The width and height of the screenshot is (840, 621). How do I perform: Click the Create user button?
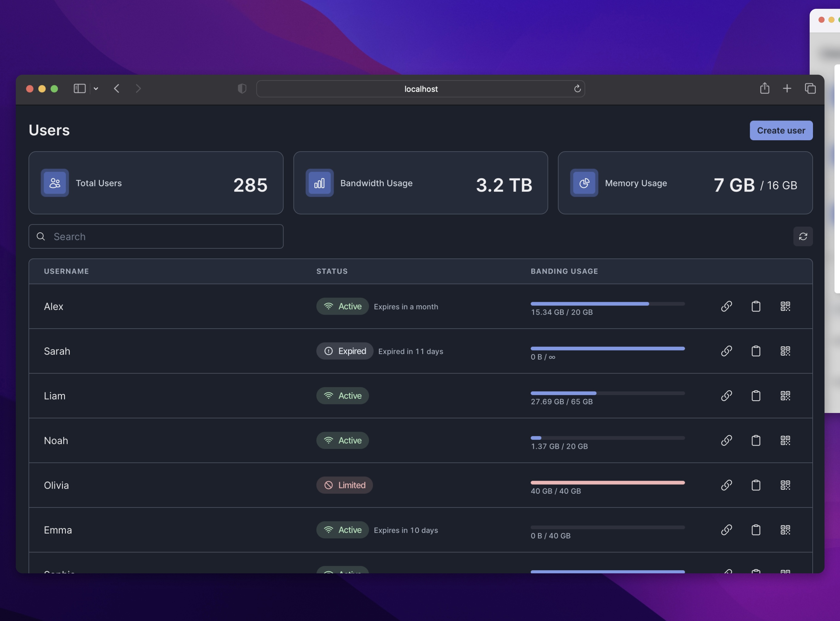780,131
